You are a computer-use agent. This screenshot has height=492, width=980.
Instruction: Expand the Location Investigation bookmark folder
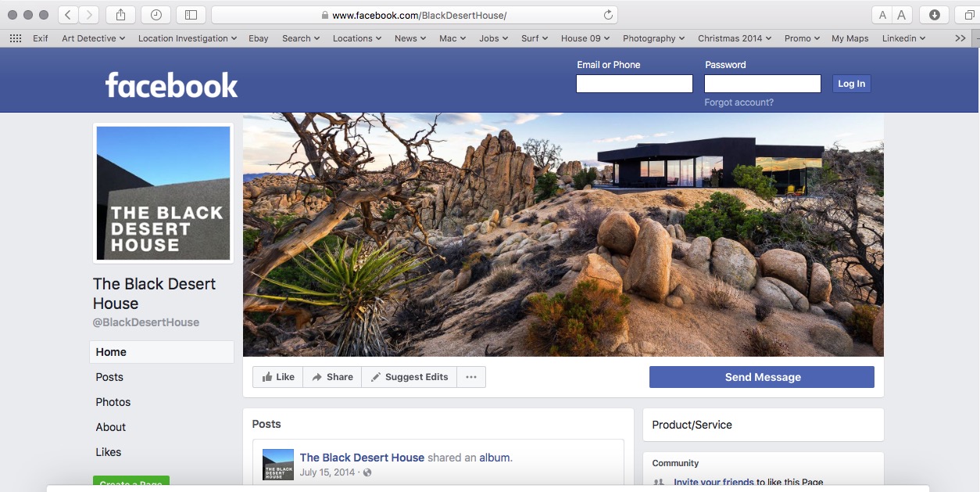coord(188,38)
